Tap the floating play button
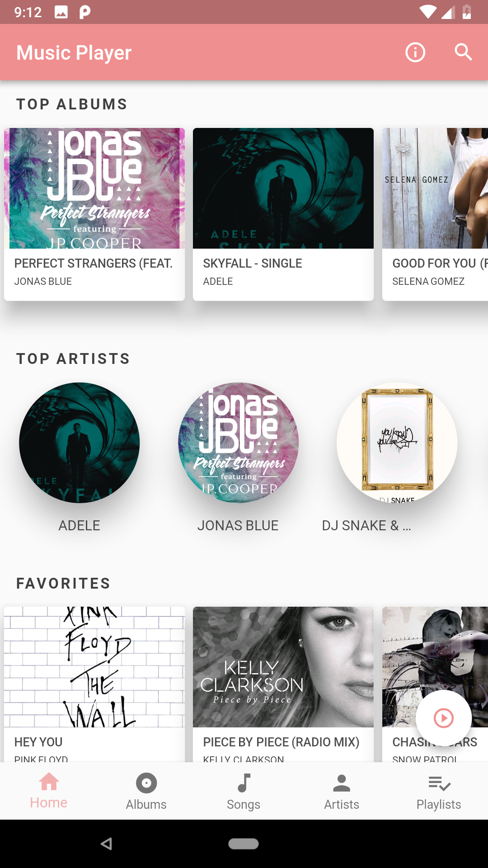The image size is (488, 868). click(444, 718)
